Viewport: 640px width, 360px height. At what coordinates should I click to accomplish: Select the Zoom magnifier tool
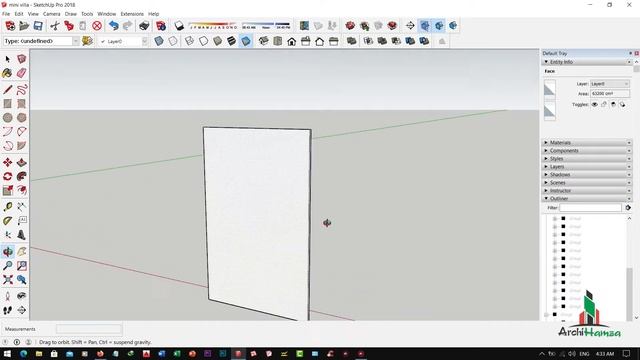point(7,266)
